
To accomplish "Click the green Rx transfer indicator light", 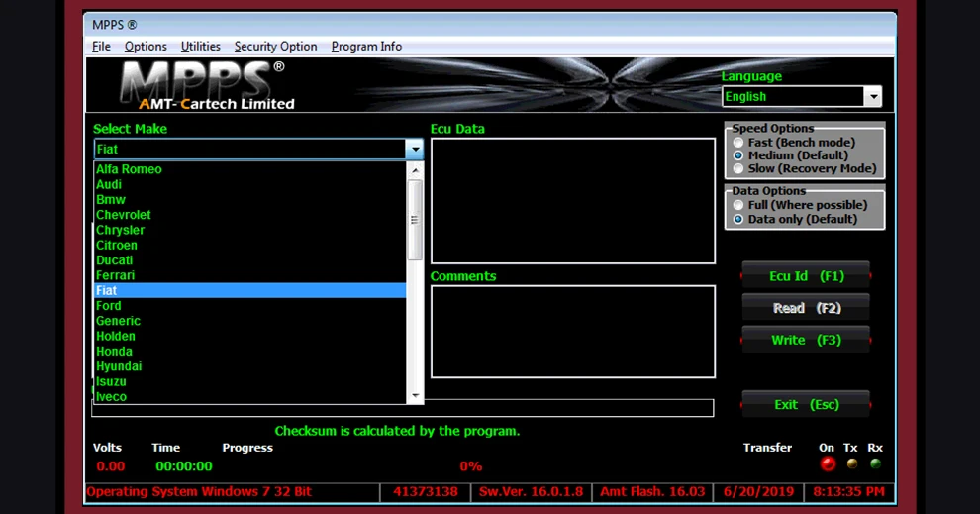I will coord(875,463).
